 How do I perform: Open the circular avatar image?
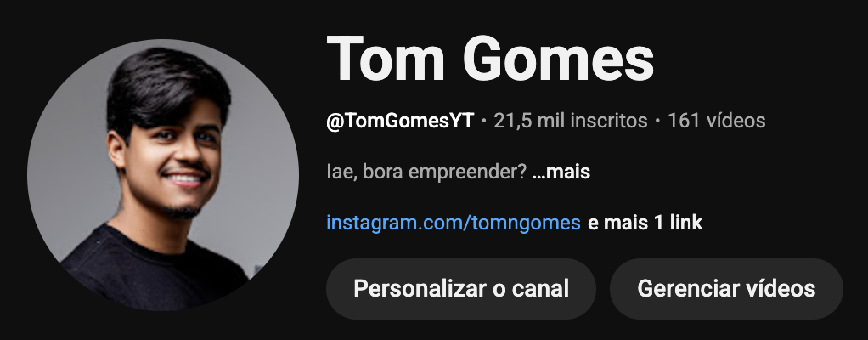[163, 174]
